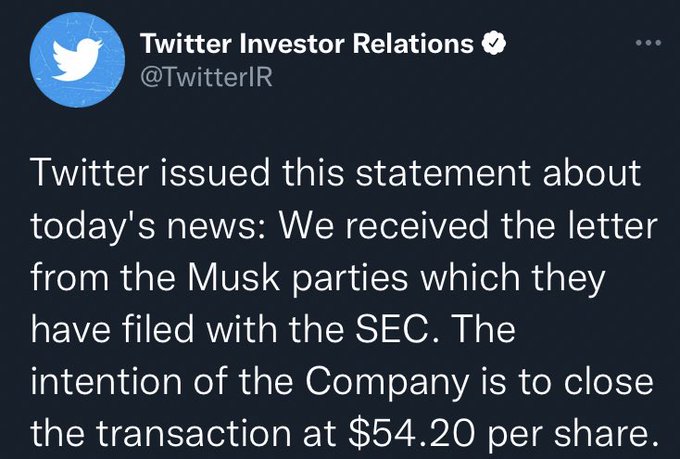This screenshot has width=680, height=459.
Task: Click the word "letter" in the tweet
Action: (x=613, y=225)
